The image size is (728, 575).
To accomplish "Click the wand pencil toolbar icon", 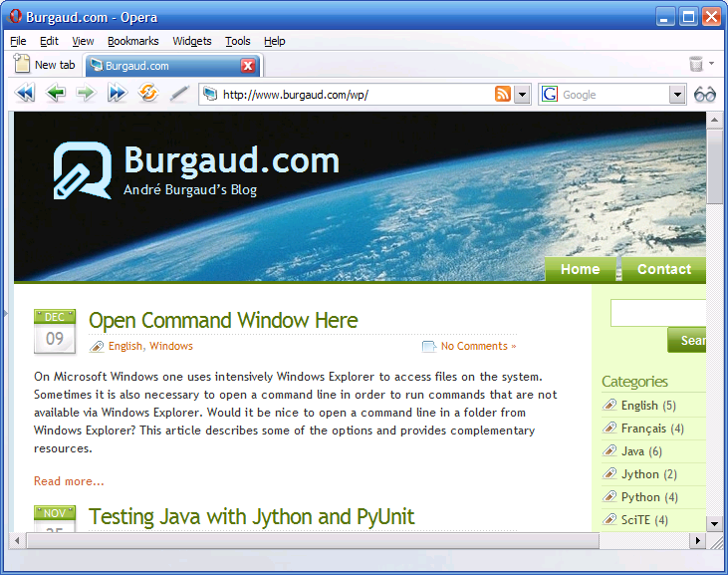I will coord(179,94).
